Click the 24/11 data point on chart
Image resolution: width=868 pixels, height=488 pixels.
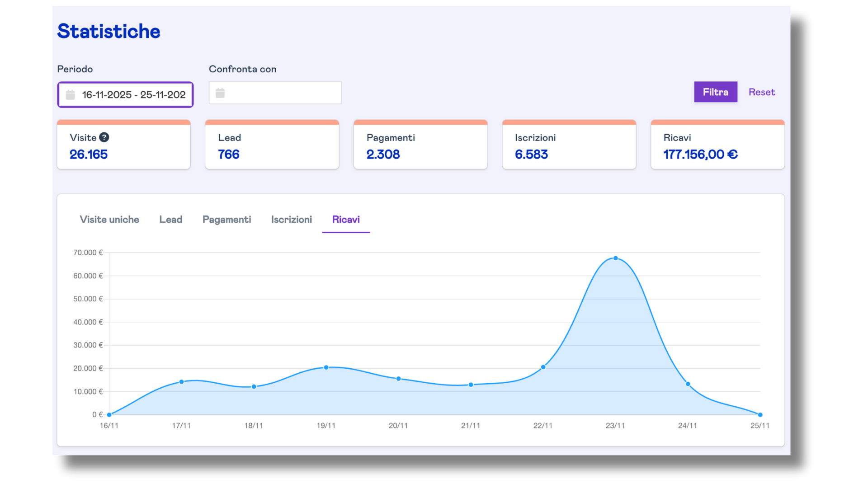688,384
